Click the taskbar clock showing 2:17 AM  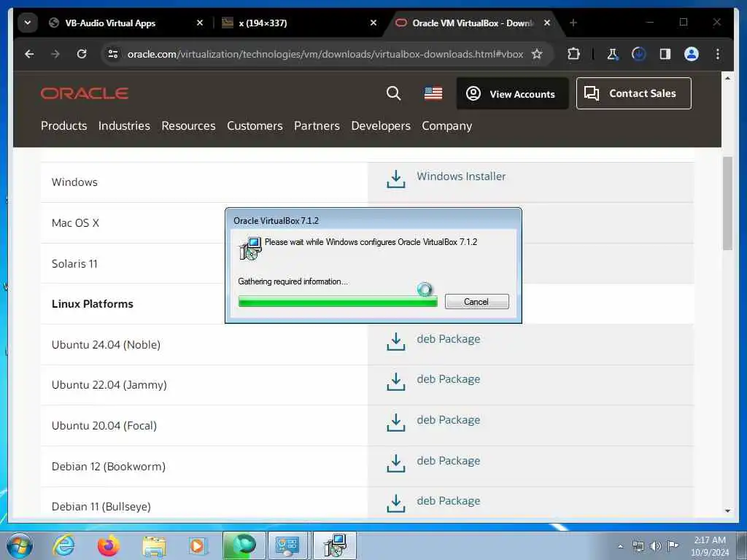tap(709, 545)
